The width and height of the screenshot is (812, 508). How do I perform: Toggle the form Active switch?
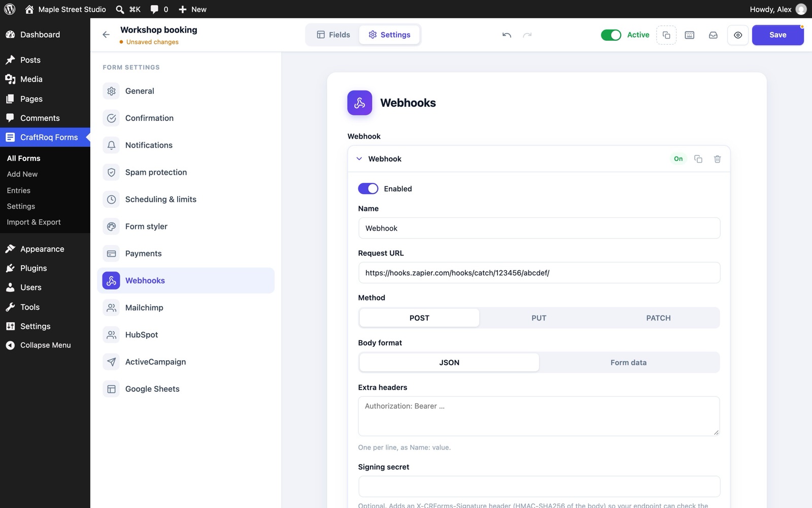(x=611, y=35)
